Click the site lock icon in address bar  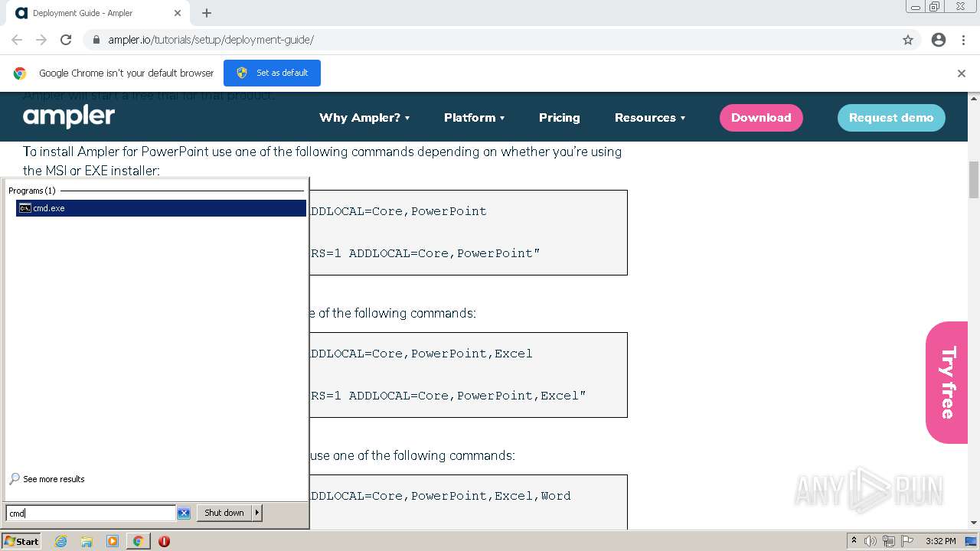click(96, 40)
